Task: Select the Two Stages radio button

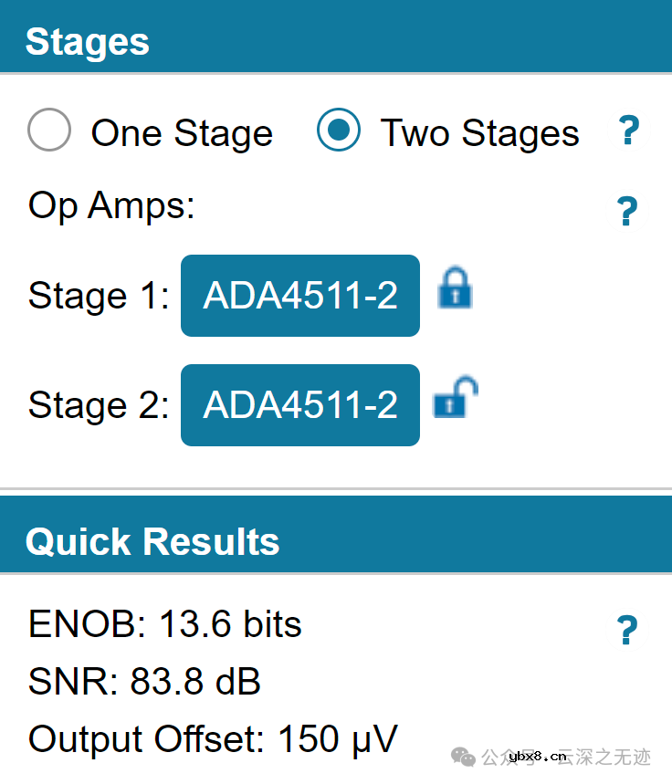Action: click(x=338, y=131)
